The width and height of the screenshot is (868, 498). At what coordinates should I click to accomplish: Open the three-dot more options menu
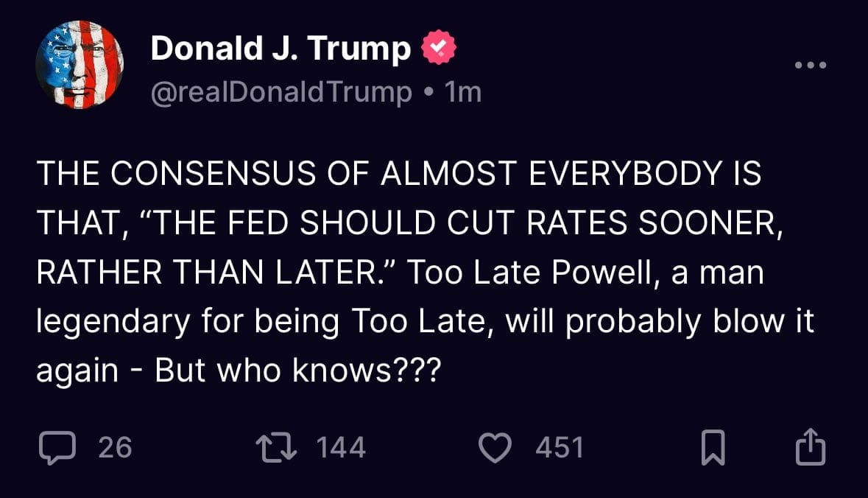point(811,66)
